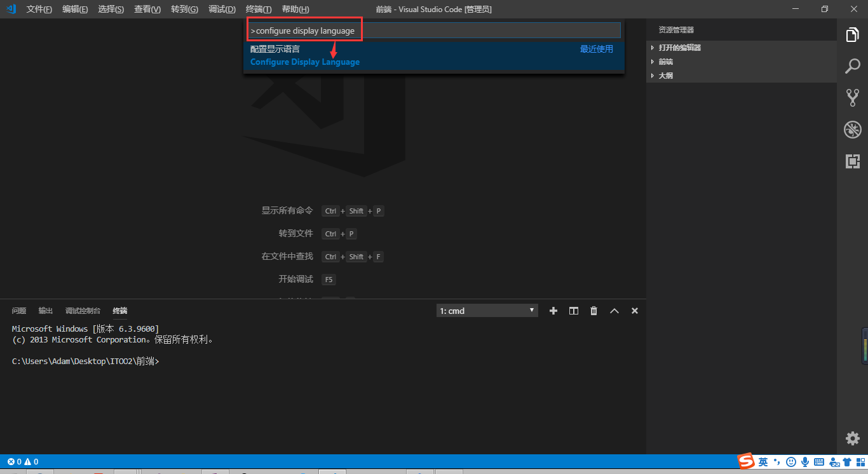Open the IME account person icon
This screenshot has height=474, width=868.
833,462
